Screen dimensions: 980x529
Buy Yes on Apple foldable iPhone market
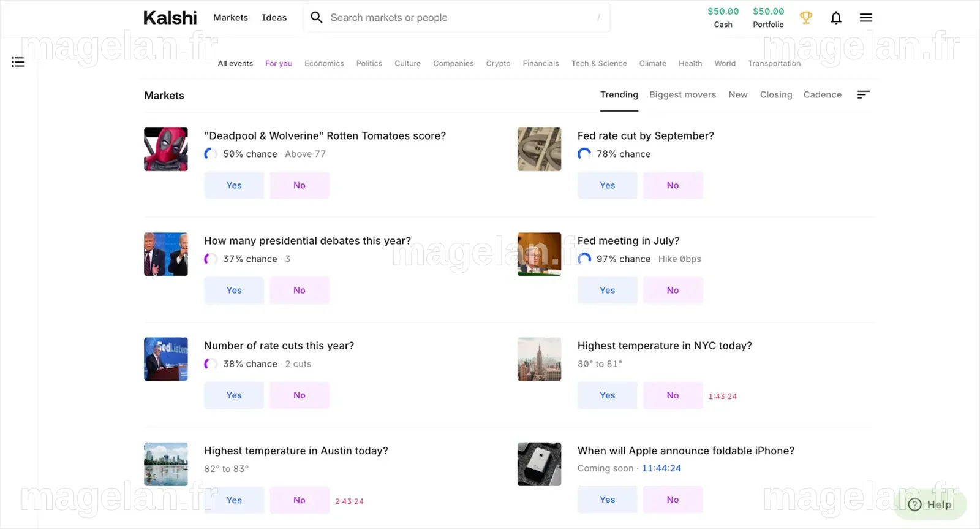[x=608, y=500]
